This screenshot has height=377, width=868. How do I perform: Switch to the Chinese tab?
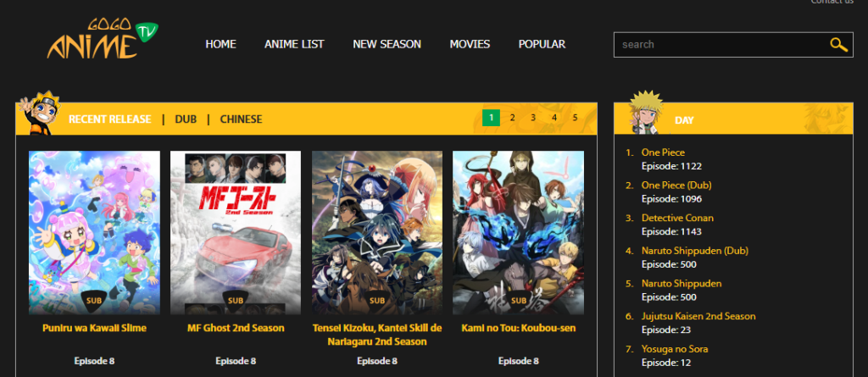[x=241, y=119]
